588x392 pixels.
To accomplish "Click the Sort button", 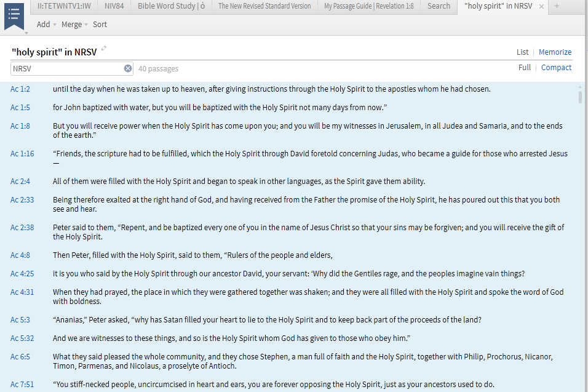I will coord(100,25).
